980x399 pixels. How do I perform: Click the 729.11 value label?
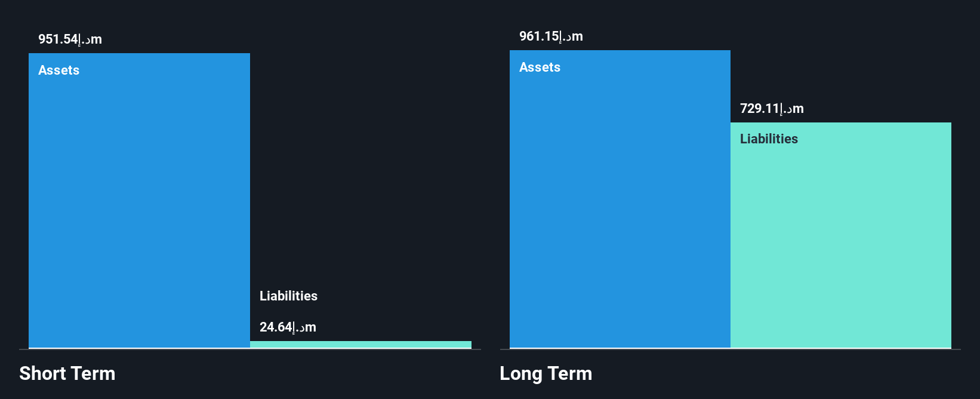tap(772, 109)
